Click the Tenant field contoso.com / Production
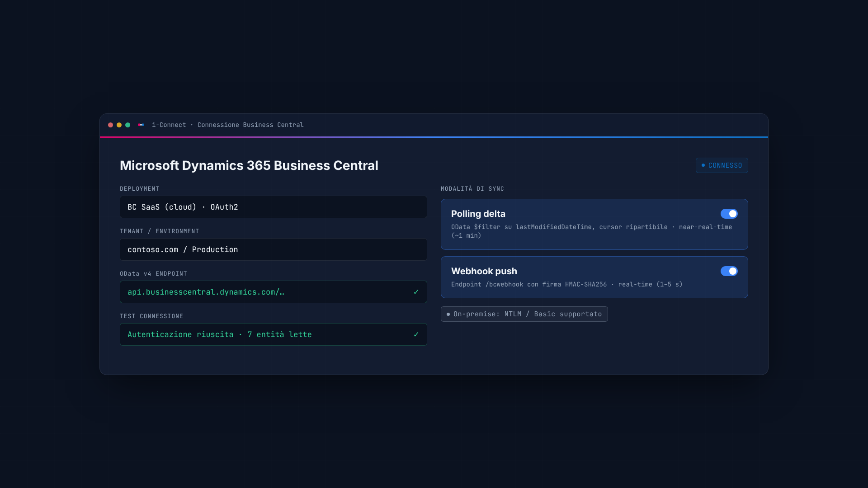The height and width of the screenshot is (488, 868). 273,249
